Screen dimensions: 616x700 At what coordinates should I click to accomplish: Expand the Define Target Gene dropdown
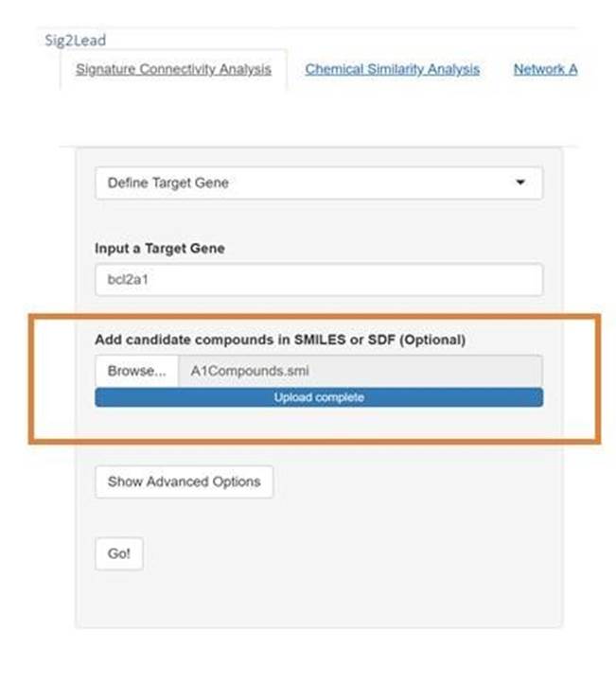pyautogui.click(x=319, y=183)
